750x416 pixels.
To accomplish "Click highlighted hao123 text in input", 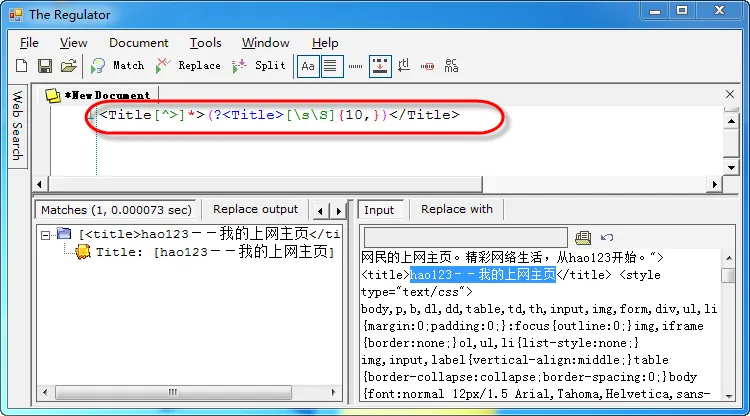I will pos(483,275).
